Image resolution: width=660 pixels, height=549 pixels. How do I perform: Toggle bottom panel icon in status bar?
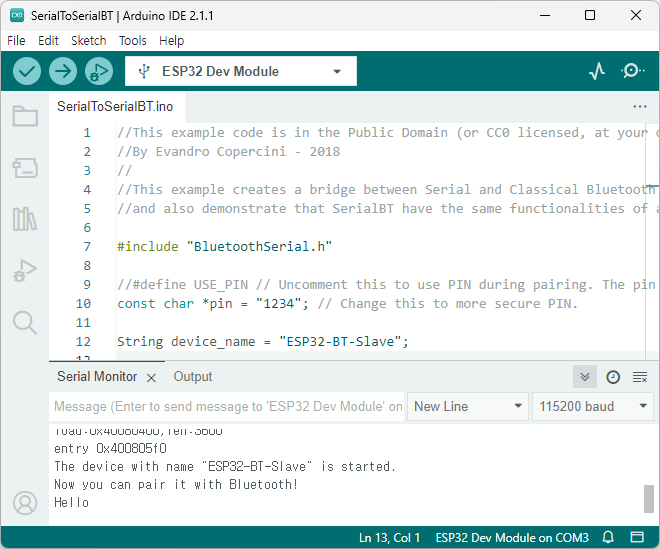[x=637, y=537]
